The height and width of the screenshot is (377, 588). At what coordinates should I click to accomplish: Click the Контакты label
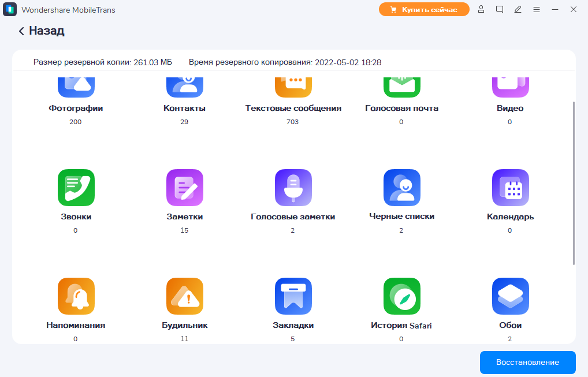(x=184, y=109)
